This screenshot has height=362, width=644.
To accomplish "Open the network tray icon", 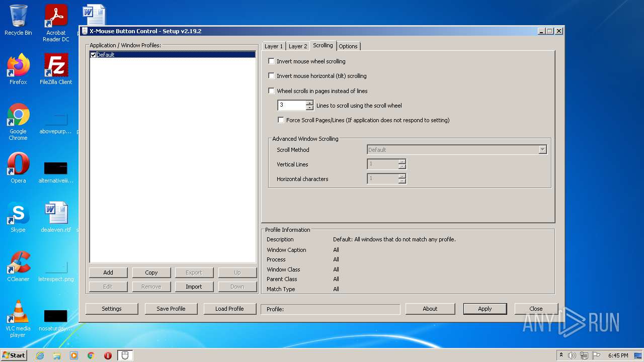I will click(584, 355).
